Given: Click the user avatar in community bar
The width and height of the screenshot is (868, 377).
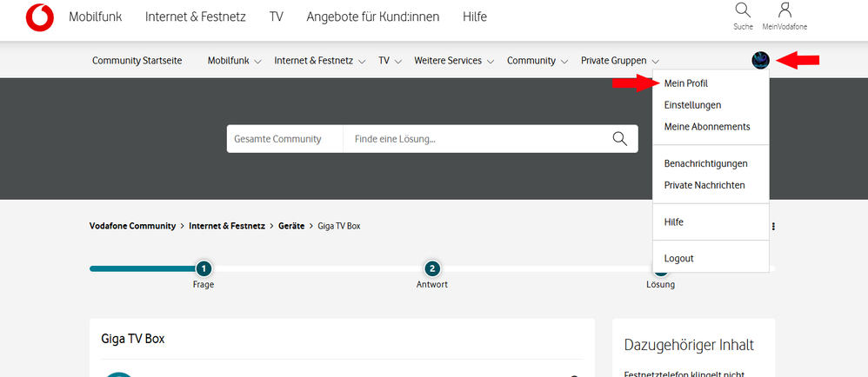Looking at the screenshot, I should coord(761,60).
